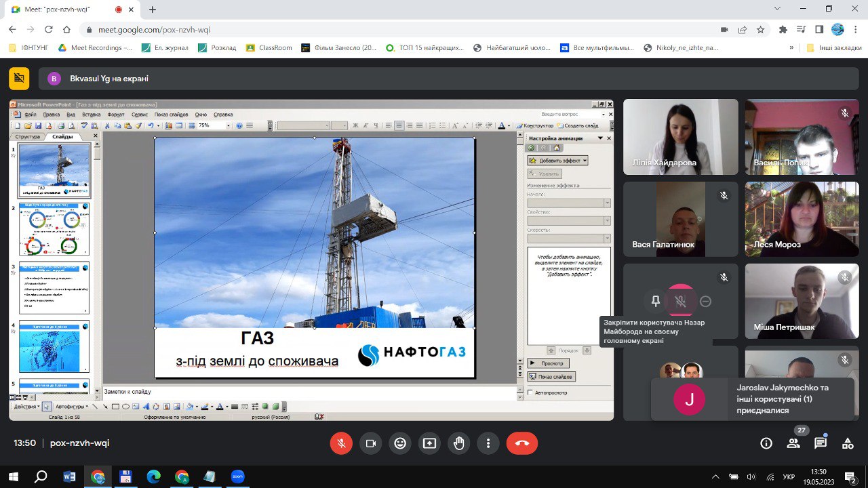The width and height of the screenshot is (868, 488).
Task: Remove participant using minus circle icon
Action: coord(706,301)
